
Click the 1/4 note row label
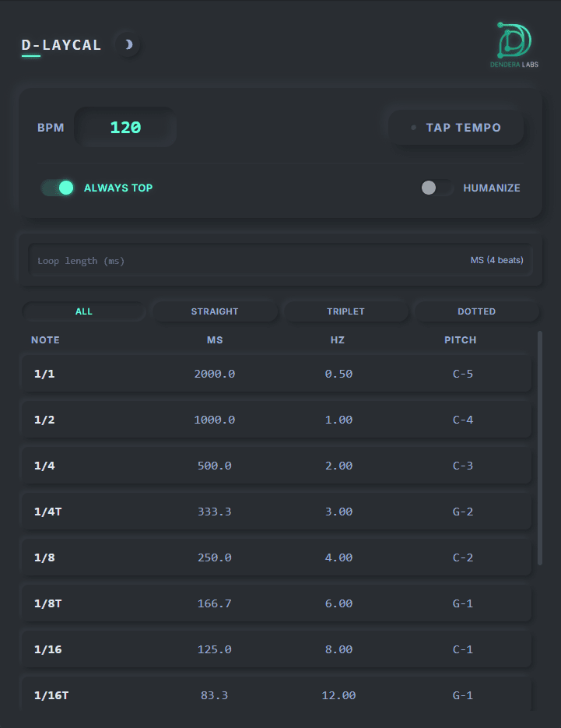point(44,466)
